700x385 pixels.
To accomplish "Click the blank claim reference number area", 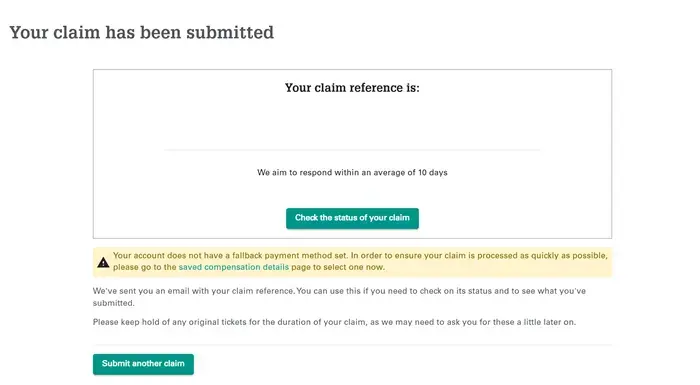I will [x=352, y=121].
